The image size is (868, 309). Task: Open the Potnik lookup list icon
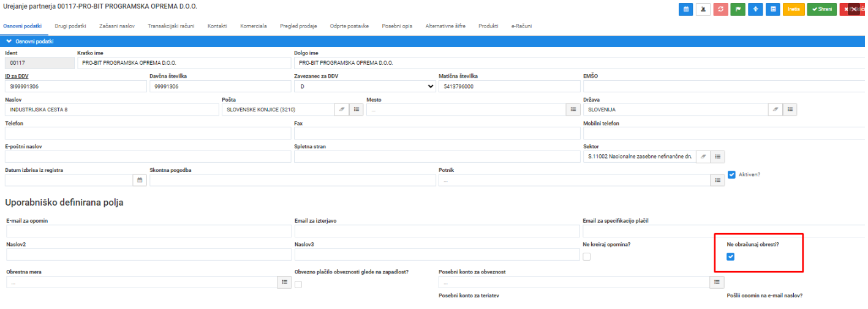[717, 180]
